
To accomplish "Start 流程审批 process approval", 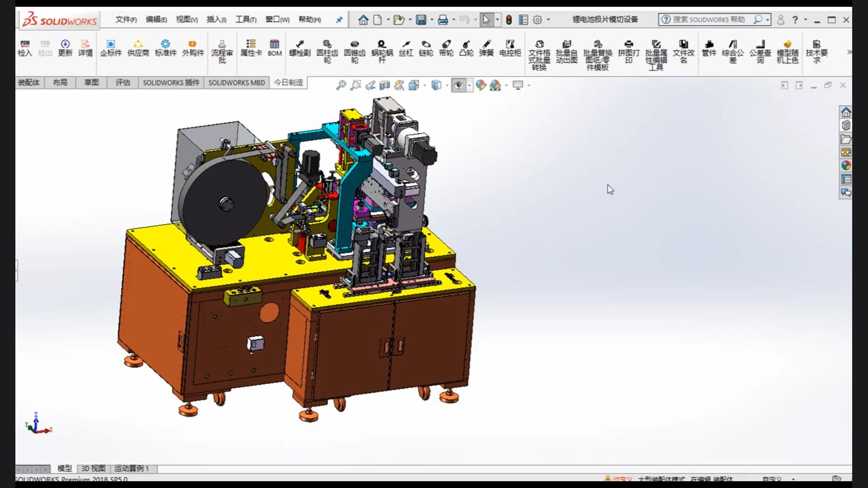I will pyautogui.click(x=222, y=52).
